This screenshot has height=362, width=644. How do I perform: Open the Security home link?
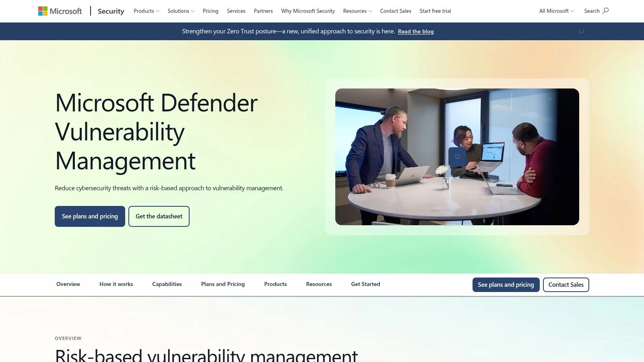(111, 11)
